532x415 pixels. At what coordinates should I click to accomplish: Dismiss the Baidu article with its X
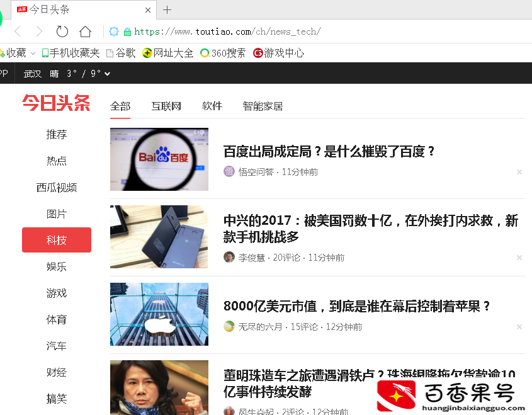click(x=519, y=172)
